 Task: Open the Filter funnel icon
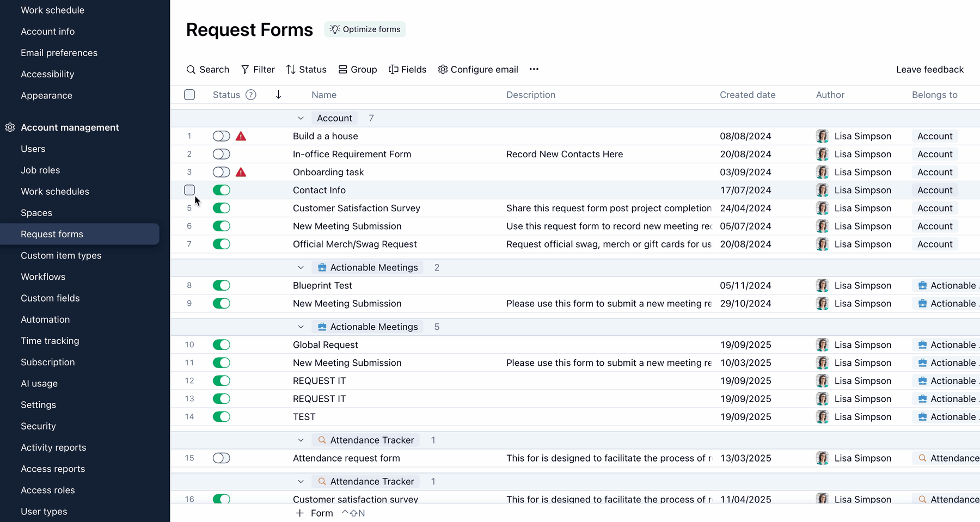[245, 70]
